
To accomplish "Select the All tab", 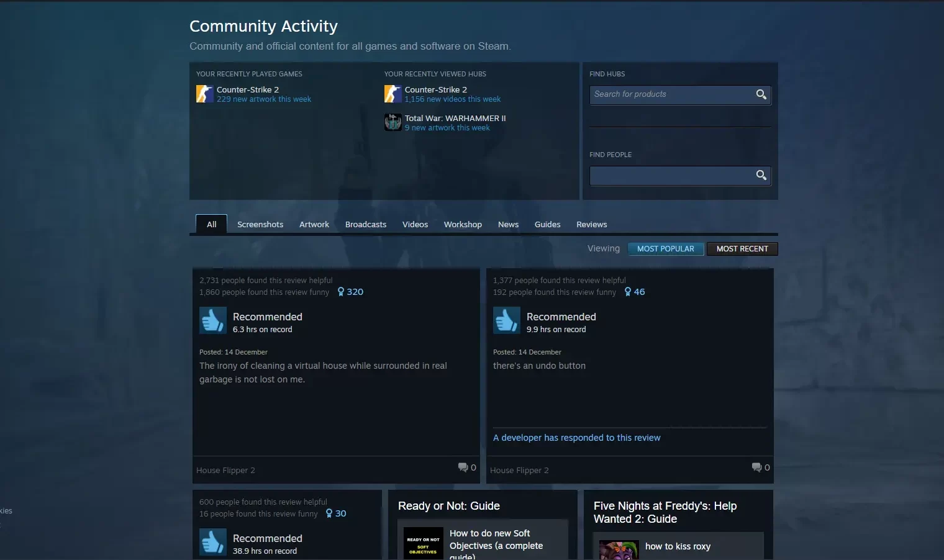I will click(212, 224).
